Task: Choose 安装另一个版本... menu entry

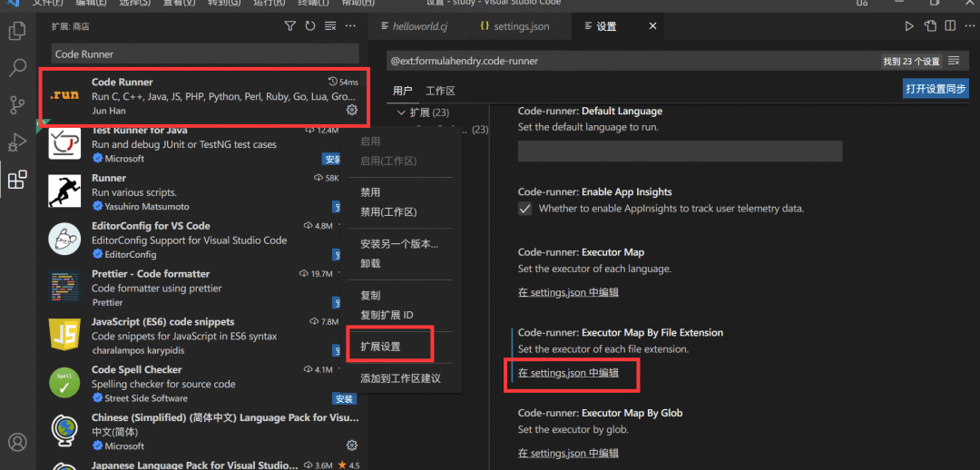Action: click(398, 244)
